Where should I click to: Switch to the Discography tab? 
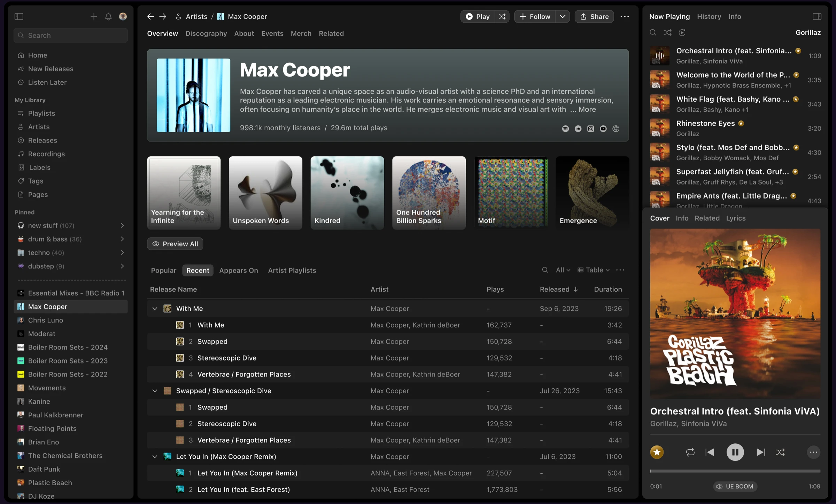206,33
